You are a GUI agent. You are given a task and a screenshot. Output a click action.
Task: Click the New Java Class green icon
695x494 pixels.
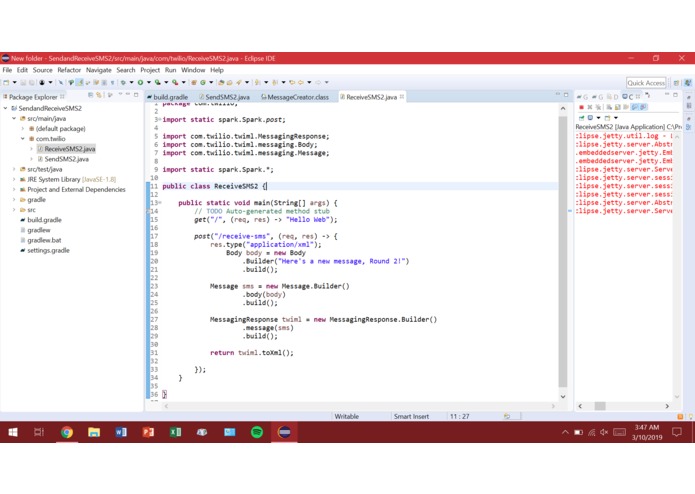pos(203,82)
